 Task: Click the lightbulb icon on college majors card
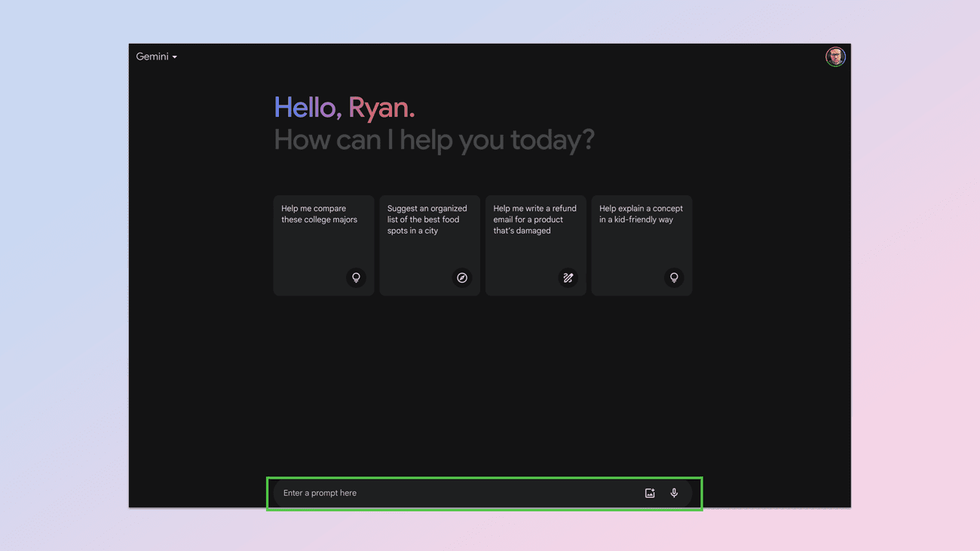356,277
